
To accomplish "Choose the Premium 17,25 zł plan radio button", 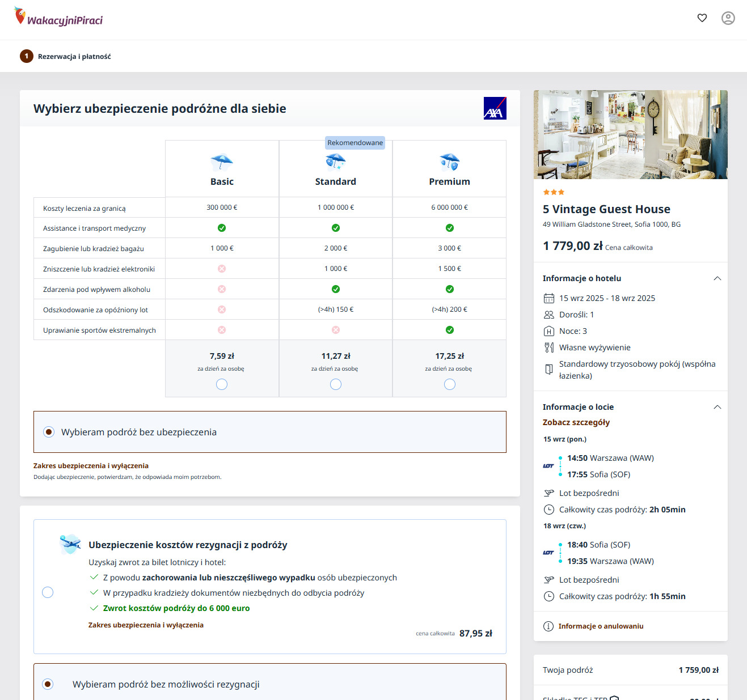I will tap(450, 384).
